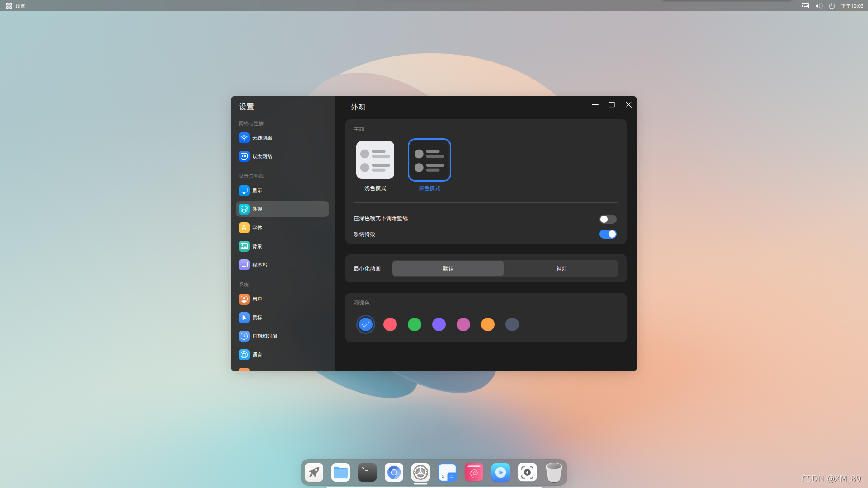Screen dimensions: 868x488
Task: Enable dimming wallpaper in dark mode
Action: pyautogui.click(x=608, y=219)
